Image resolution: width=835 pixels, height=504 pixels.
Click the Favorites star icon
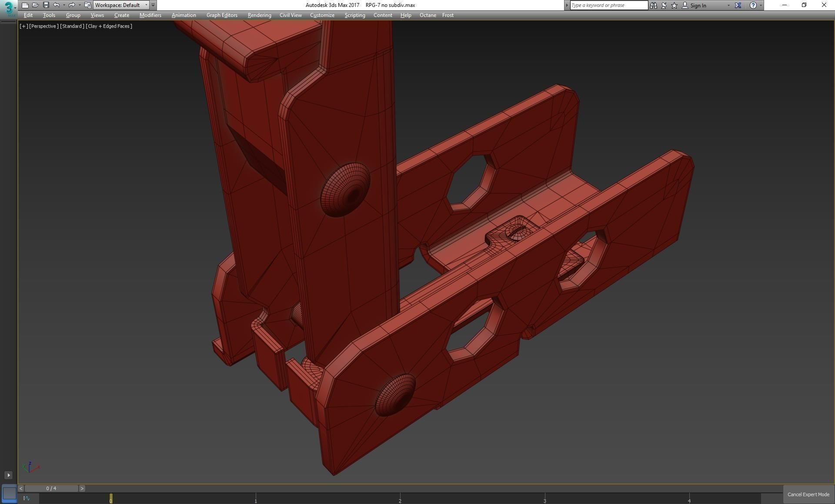coord(674,5)
